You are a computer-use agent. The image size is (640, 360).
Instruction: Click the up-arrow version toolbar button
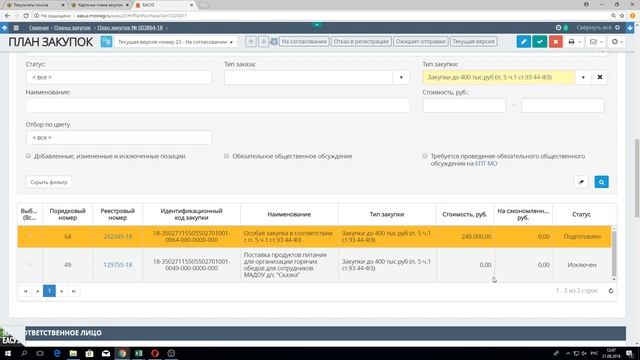(x=251, y=42)
